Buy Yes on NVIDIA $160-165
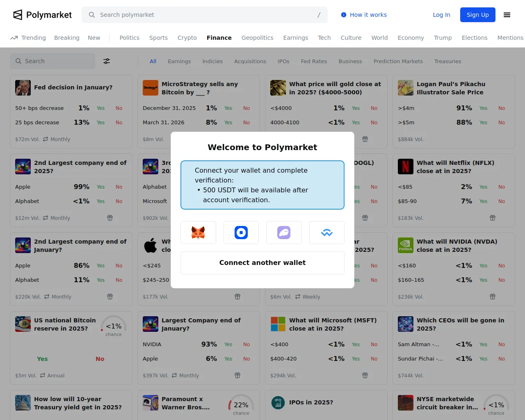This screenshot has height=420, width=525. point(483,280)
